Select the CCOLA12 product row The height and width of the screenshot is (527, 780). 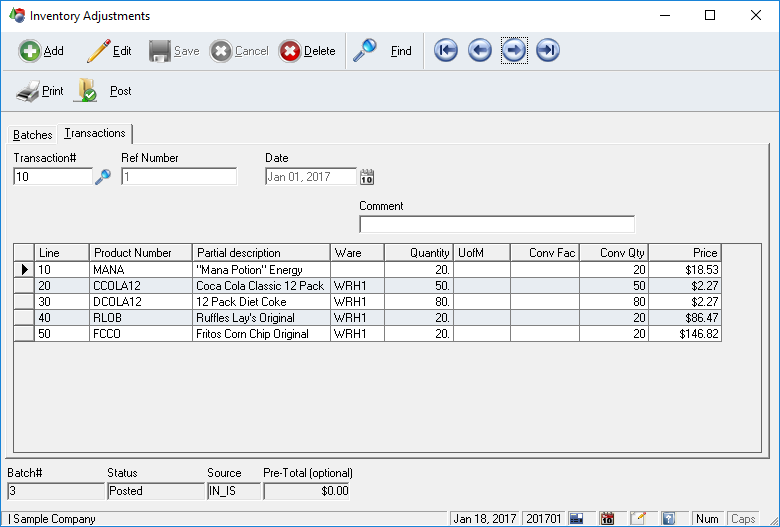140,286
